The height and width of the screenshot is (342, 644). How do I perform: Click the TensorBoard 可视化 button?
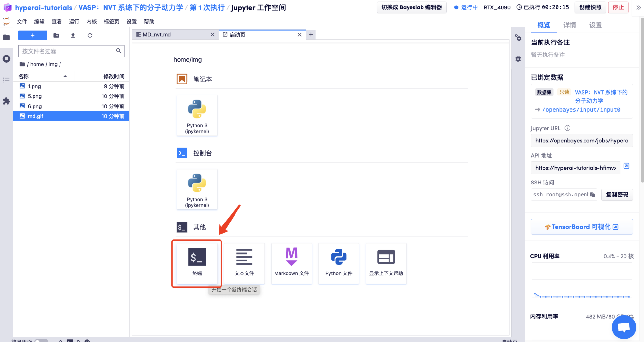(x=582, y=227)
